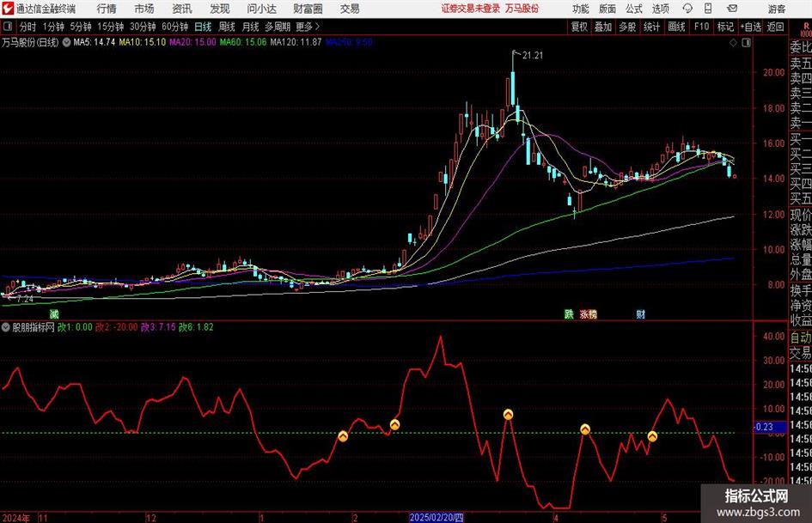Open the 行情 menu
The height and width of the screenshot is (523, 812).
pos(107,9)
